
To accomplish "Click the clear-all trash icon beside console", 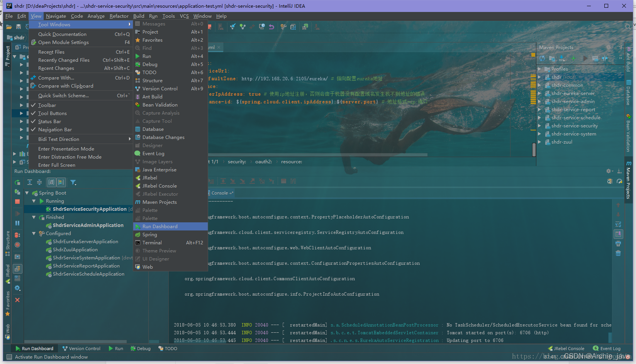I will [618, 253].
